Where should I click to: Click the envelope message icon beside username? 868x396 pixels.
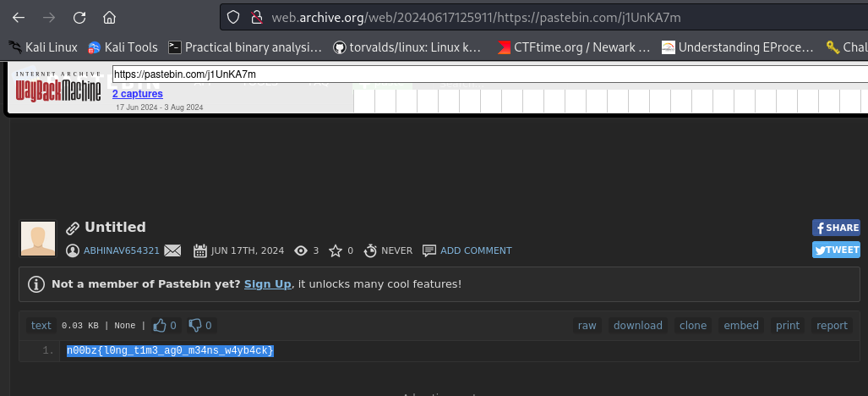[172, 250]
